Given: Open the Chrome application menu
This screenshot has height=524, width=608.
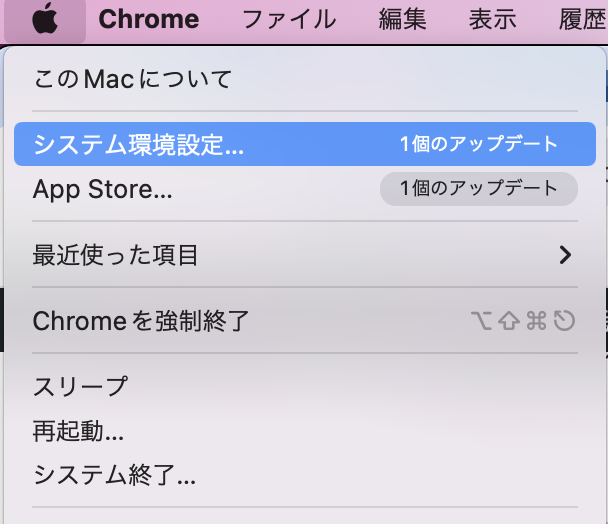Looking at the screenshot, I should tap(149, 19).
